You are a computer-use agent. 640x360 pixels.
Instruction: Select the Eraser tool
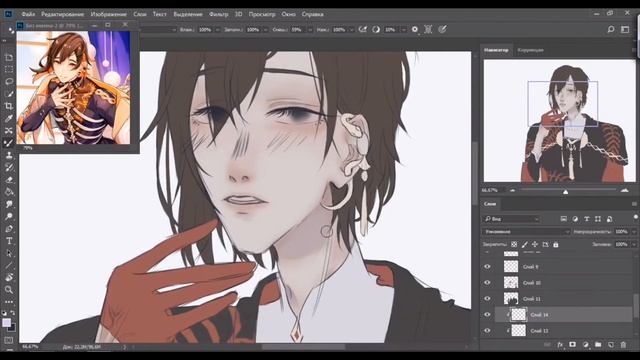(9, 180)
